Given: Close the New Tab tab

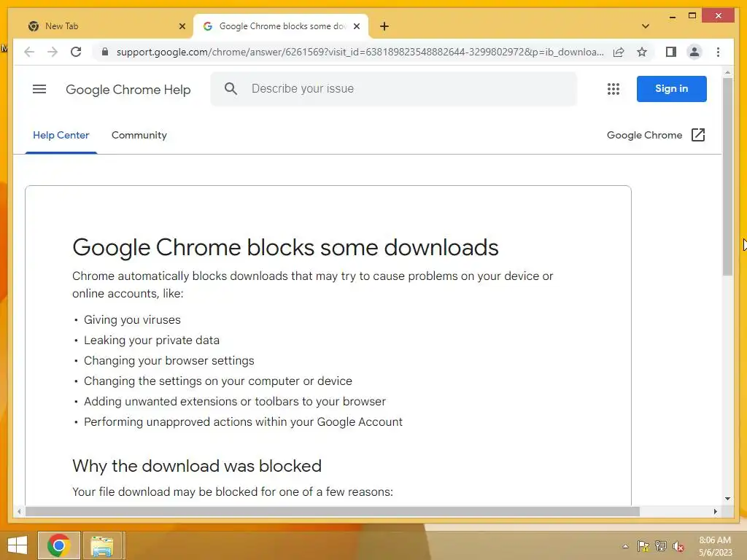Looking at the screenshot, I should pos(182,26).
